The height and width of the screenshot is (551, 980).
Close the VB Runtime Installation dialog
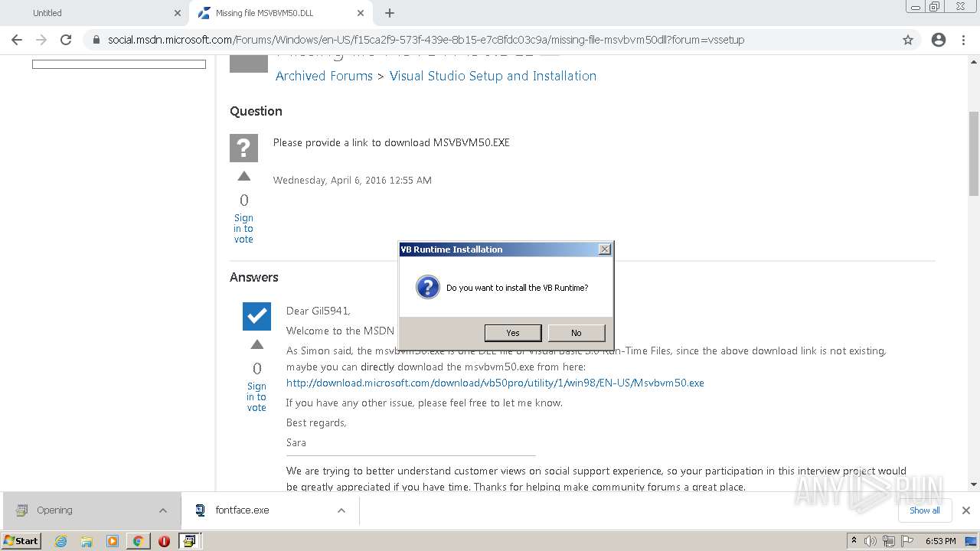pyautogui.click(x=604, y=249)
